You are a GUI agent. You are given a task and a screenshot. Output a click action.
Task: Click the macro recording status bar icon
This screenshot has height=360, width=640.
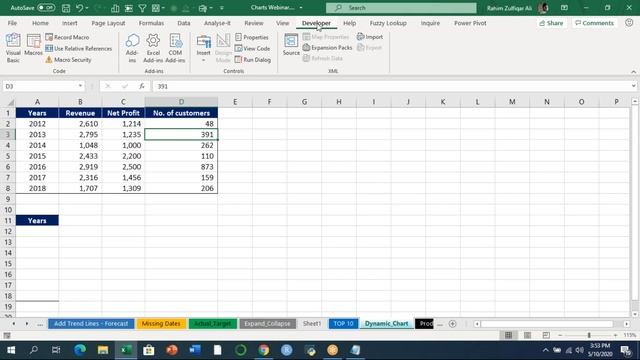click(x=7, y=336)
